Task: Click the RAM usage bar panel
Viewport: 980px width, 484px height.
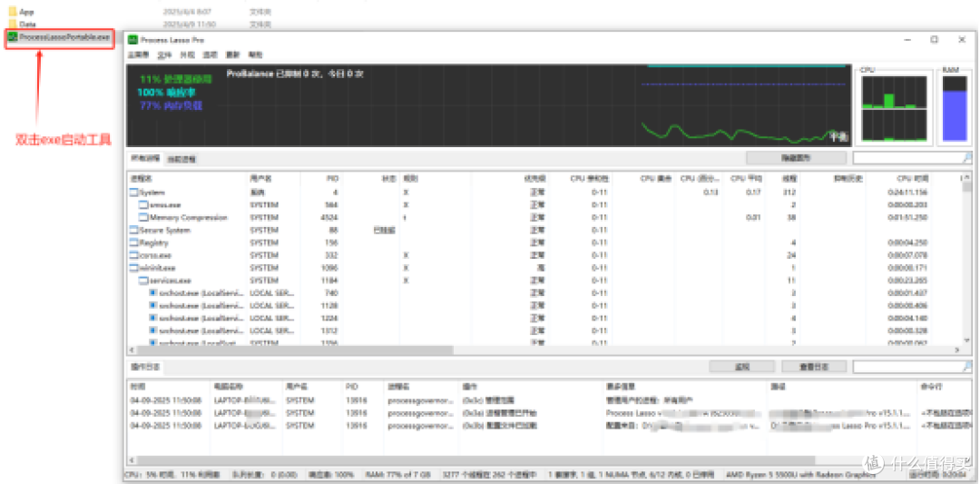Action: tap(955, 108)
